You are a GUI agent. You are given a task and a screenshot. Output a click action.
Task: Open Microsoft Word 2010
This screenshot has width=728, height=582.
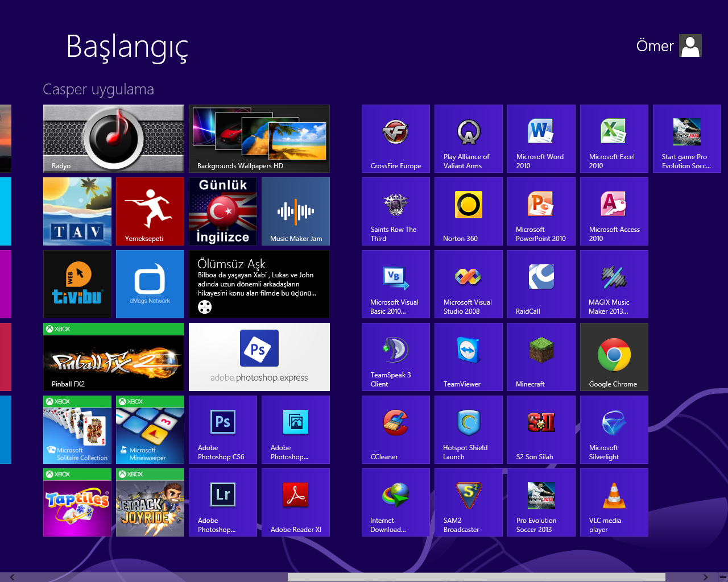[x=541, y=139]
